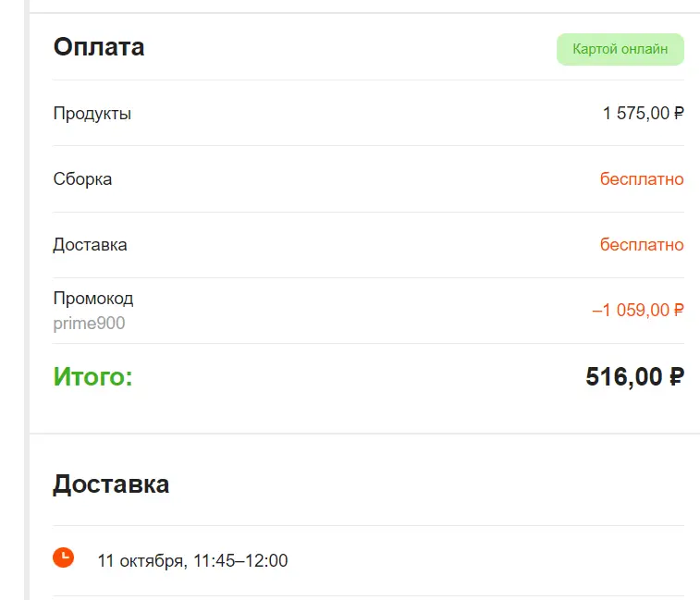Click the 'Промокод' label
Viewport: 700px width, 600px height.
click(93, 299)
